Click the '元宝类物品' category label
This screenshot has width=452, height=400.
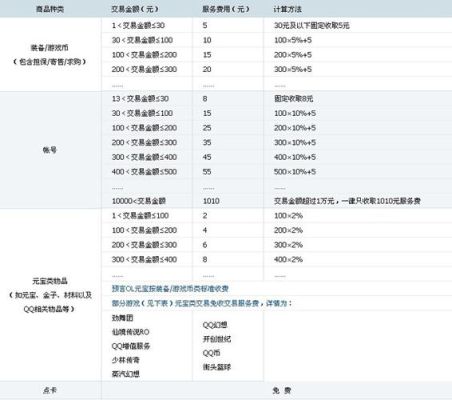(50, 281)
